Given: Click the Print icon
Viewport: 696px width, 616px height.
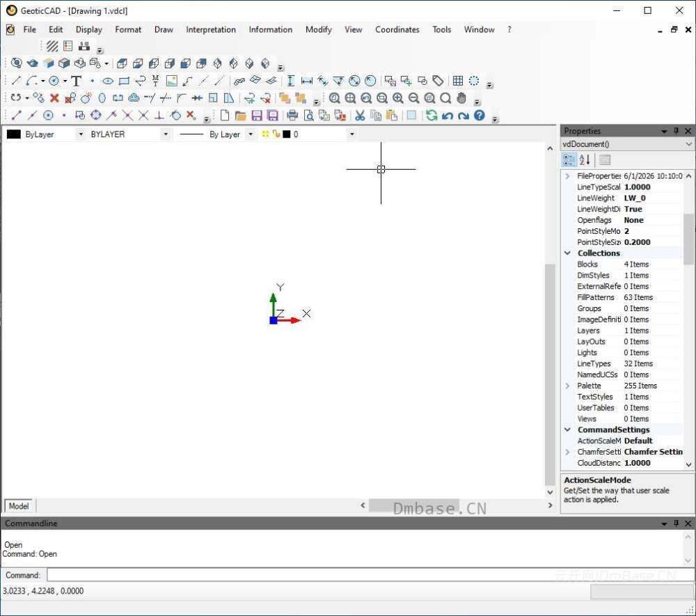Looking at the screenshot, I should [x=292, y=116].
